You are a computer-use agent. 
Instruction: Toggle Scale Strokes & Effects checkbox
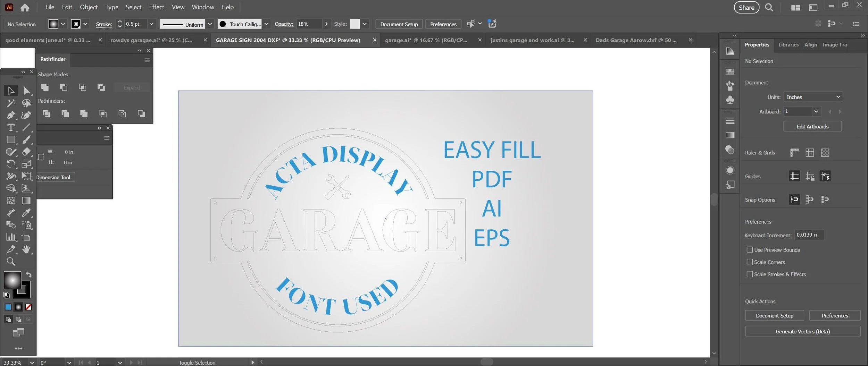750,274
